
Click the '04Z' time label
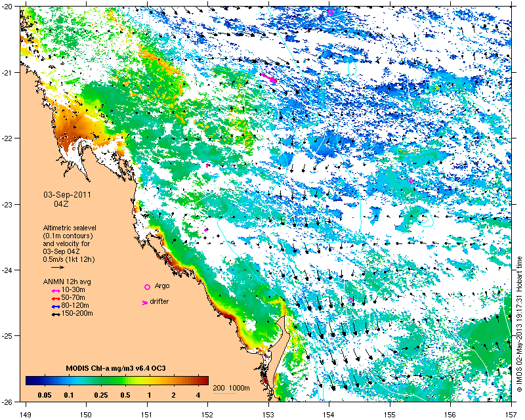click(x=61, y=203)
